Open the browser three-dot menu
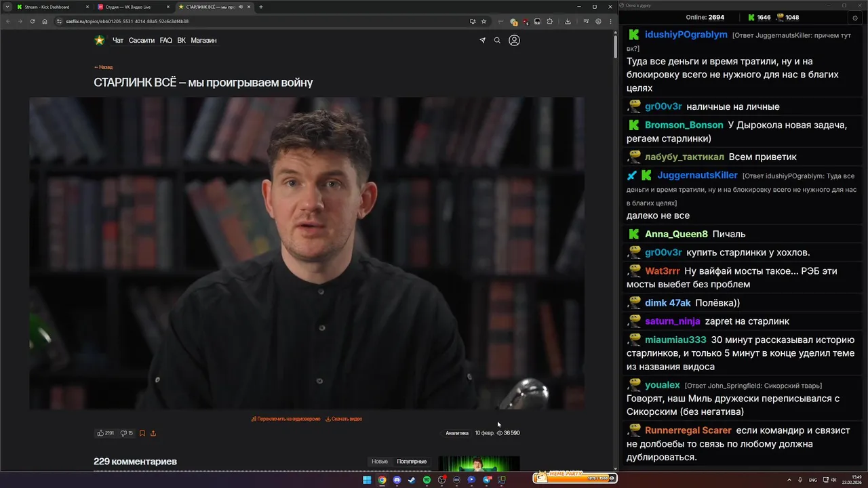This screenshot has width=868, height=488. pos(609,21)
